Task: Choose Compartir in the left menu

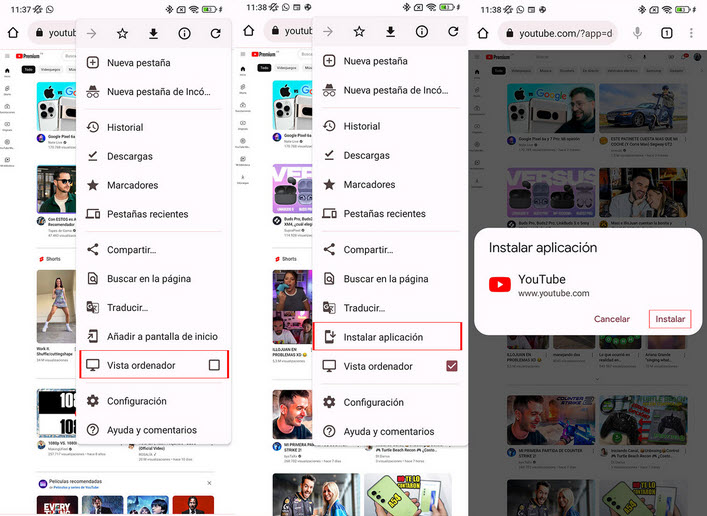Action: [154, 249]
